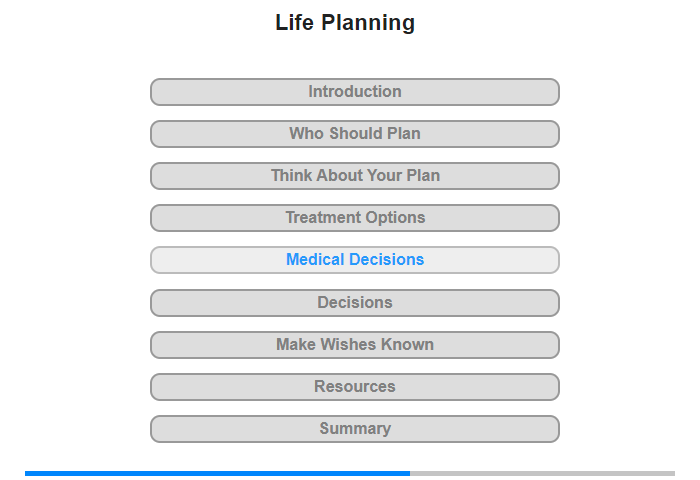The width and height of the screenshot is (700, 480).
Task: Pick the last menu entry, Summary
Action: coord(354,429)
